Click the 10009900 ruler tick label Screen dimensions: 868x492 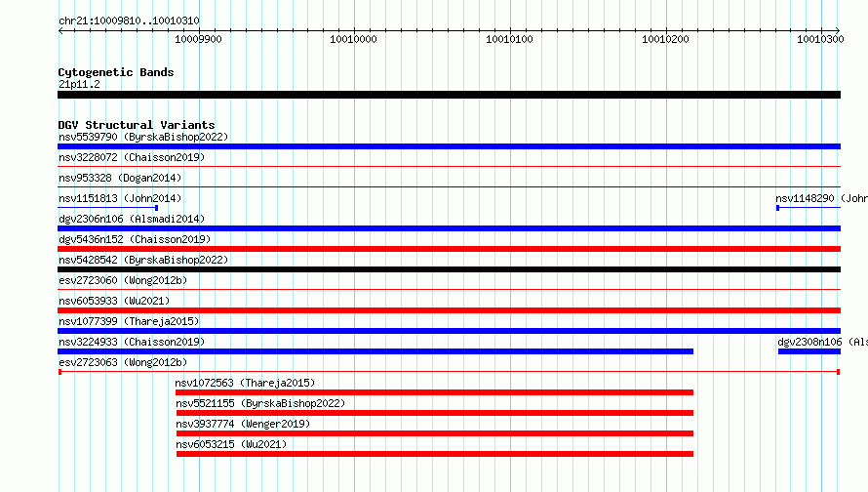click(x=198, y=39)
